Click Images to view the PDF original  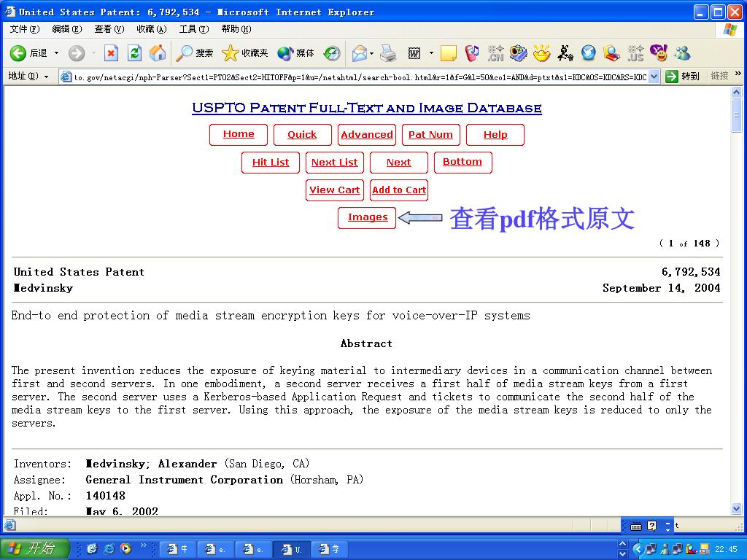tap(368, 217)
